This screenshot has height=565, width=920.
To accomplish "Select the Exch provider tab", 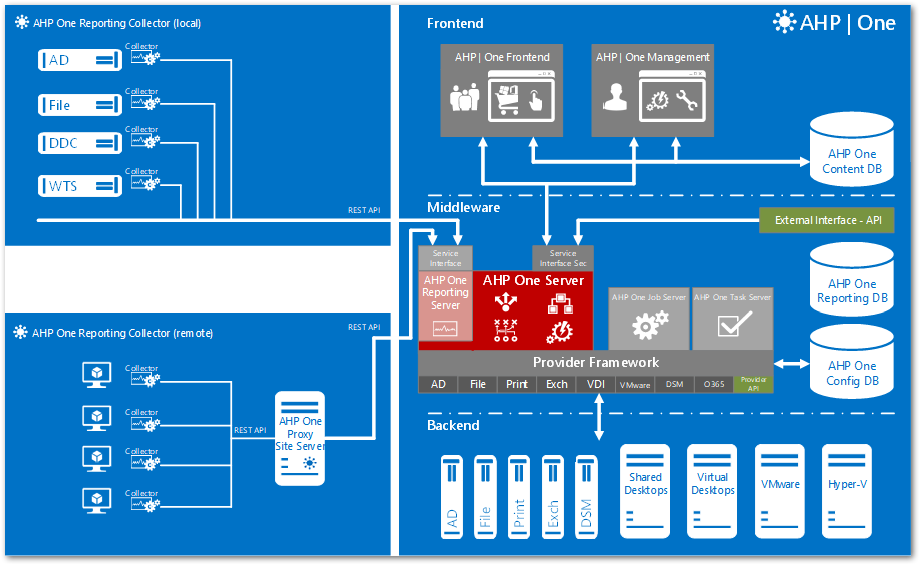I will coord(557,384).
